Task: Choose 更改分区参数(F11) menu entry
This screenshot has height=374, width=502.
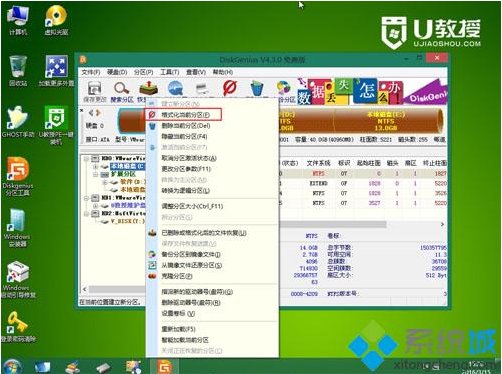Action: [x=212, y=169]
